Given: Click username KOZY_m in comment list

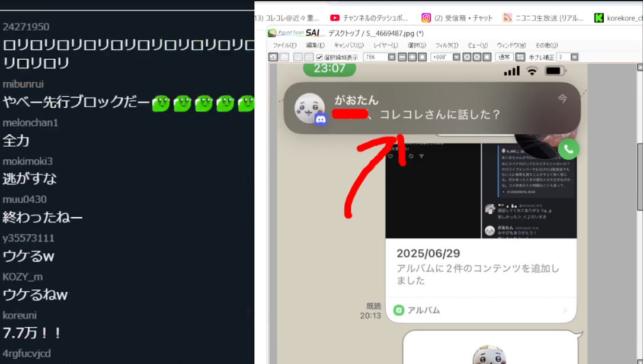Looking at the screenshot, I should pyautogui.click(x=23, y=277).
